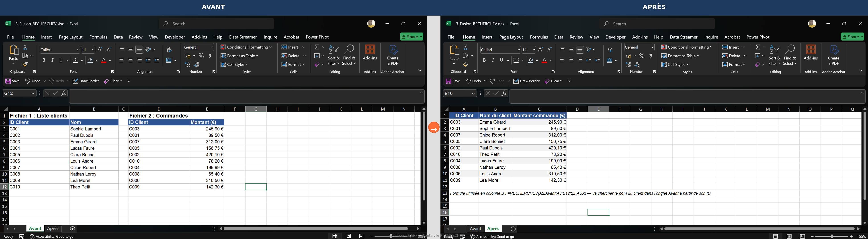Click Insert Function fx in right window

504,93
